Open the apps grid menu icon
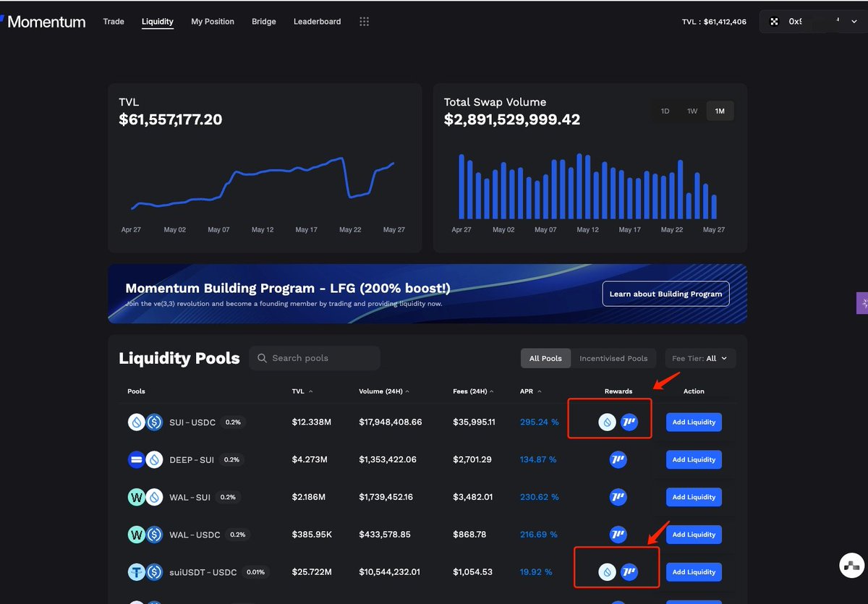 pyautogui.click(x=365, y=22)
